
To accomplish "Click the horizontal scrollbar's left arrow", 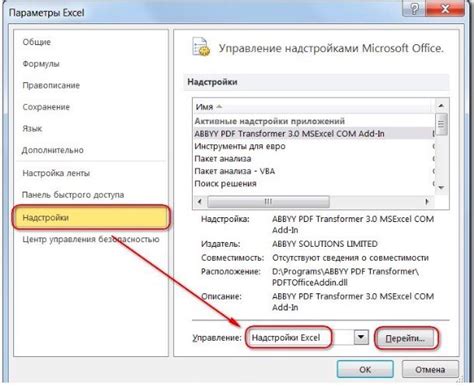I will (200, 202).
